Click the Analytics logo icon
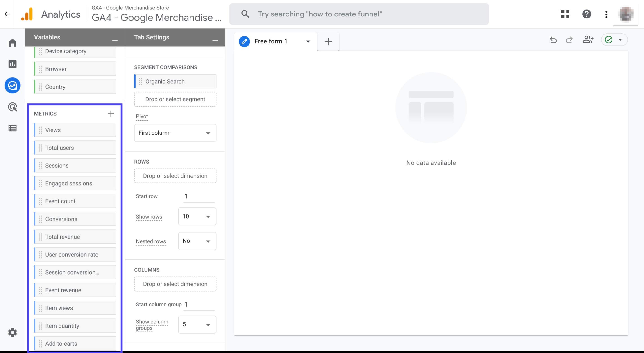Screen dimensions: 644x353 pyautogui.click(x=27, y=14)
